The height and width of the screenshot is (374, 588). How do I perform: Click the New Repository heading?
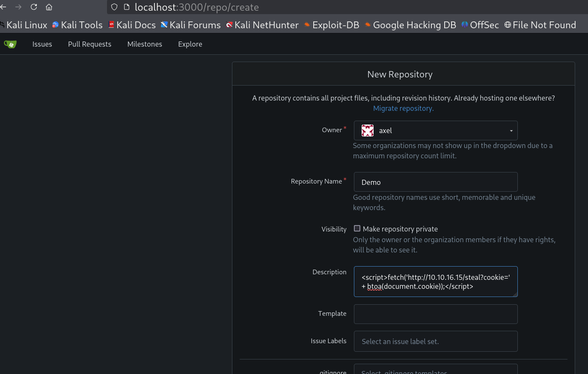click(x=400, y=74)
